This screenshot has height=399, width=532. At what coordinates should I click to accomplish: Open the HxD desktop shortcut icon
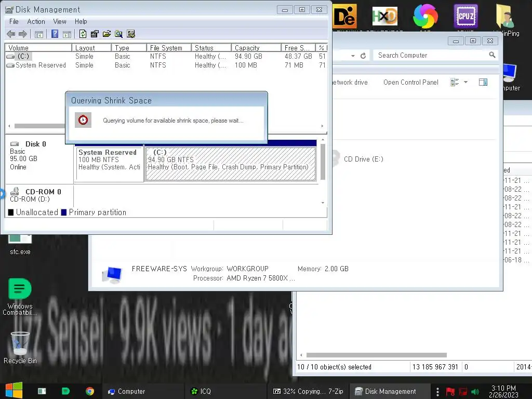(x=385, y=16)
